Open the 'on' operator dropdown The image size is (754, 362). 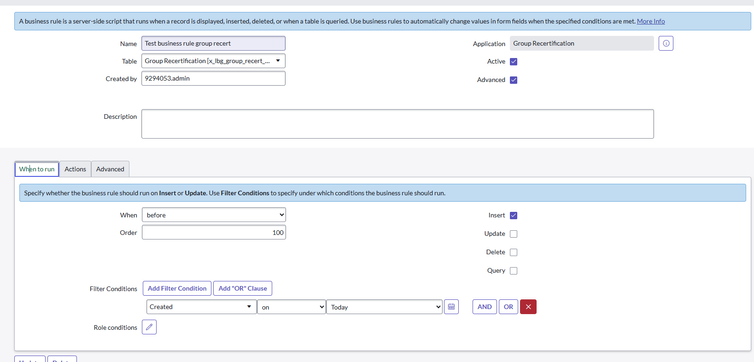pos(291,307)
